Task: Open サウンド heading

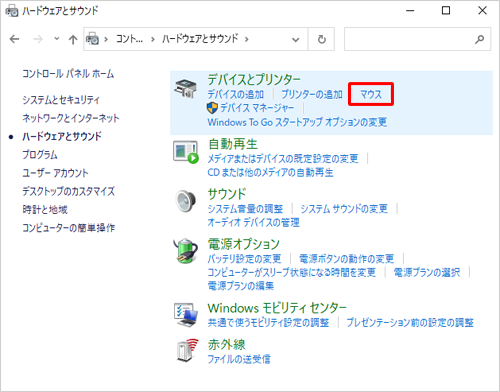Action: pyautogui.click(x=227, y=194)
